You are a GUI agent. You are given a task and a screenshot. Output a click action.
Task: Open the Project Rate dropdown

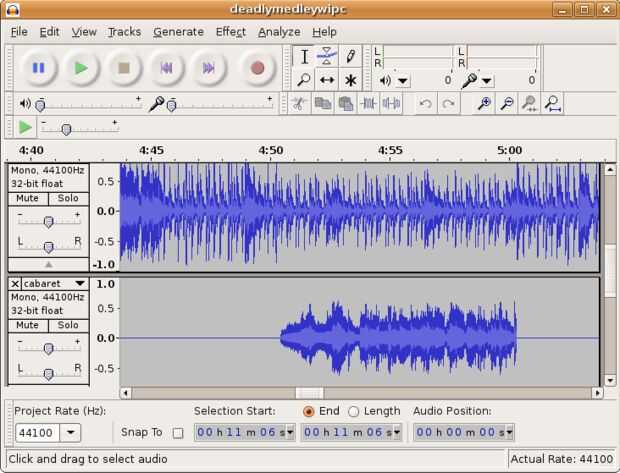[71, 433]
